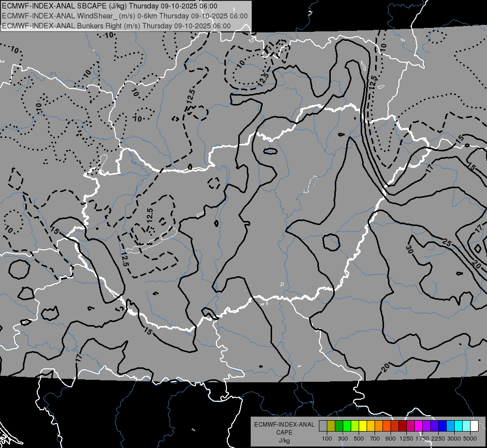Click the red-orange legend swatch
This screenshot has width=487, height=448.
(x=387, y=426)
